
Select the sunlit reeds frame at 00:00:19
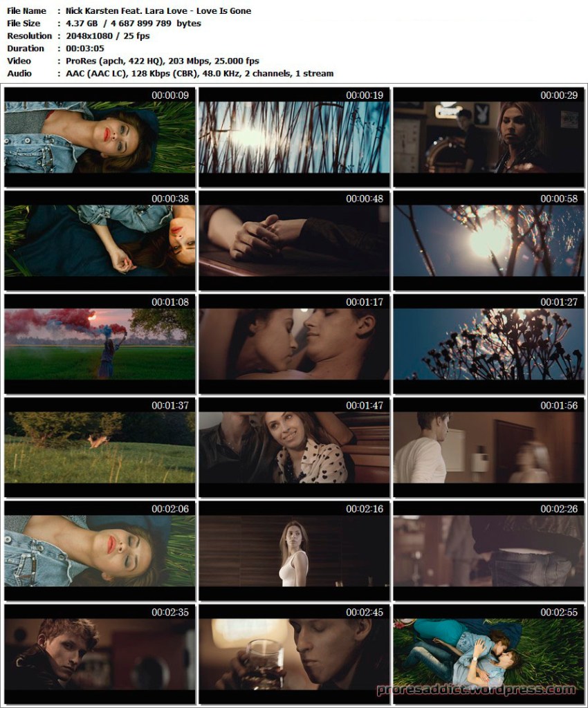click(294, 137)
